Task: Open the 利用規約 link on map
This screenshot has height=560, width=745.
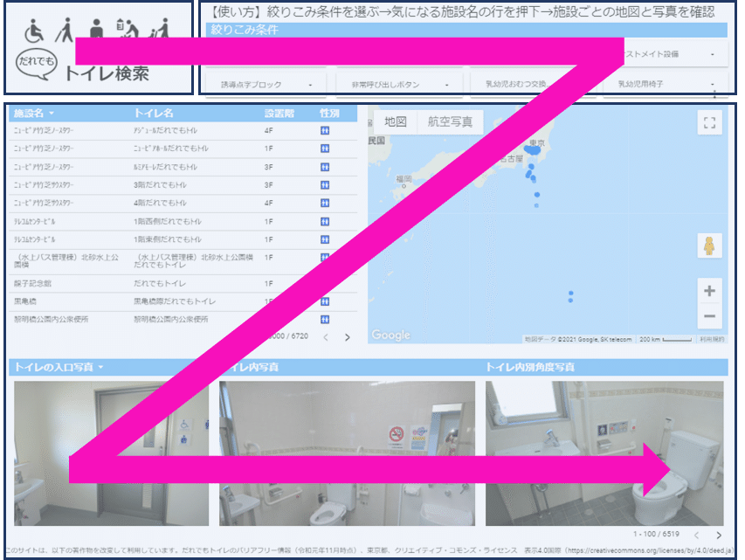Action: tap(712, 340)
